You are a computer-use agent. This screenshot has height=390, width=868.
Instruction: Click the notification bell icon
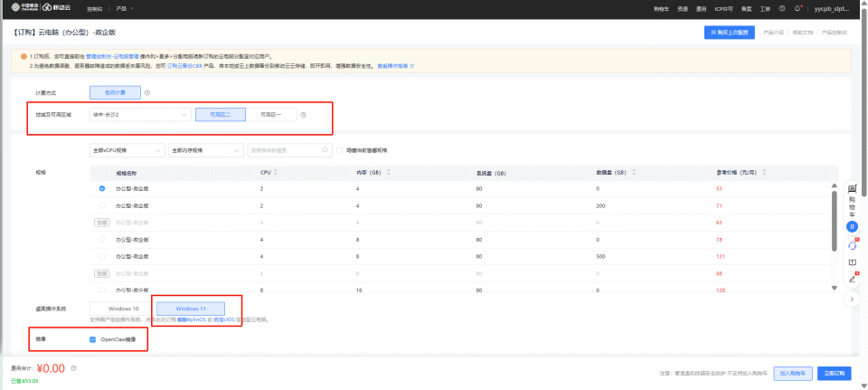point(797,8)
